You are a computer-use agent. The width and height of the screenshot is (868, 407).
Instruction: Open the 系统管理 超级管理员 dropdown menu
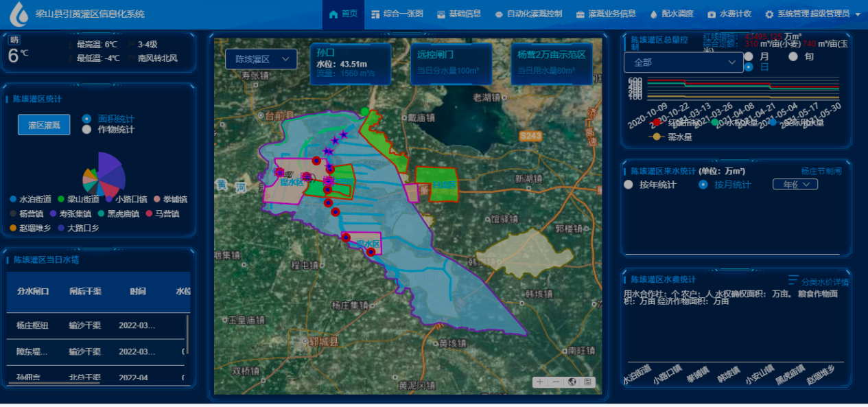point(813,14)
